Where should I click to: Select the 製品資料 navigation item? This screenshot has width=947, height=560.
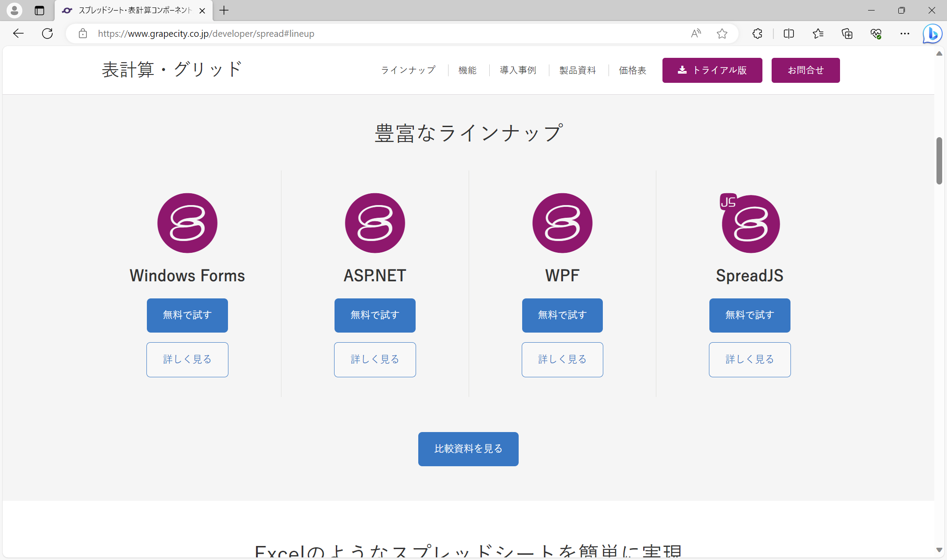click(x=577, y=70)
